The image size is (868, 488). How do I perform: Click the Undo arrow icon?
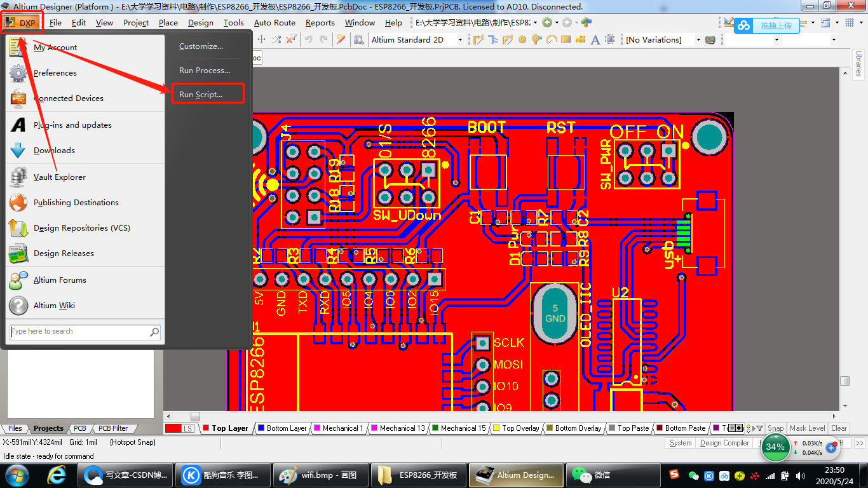(x=309, y=39)
